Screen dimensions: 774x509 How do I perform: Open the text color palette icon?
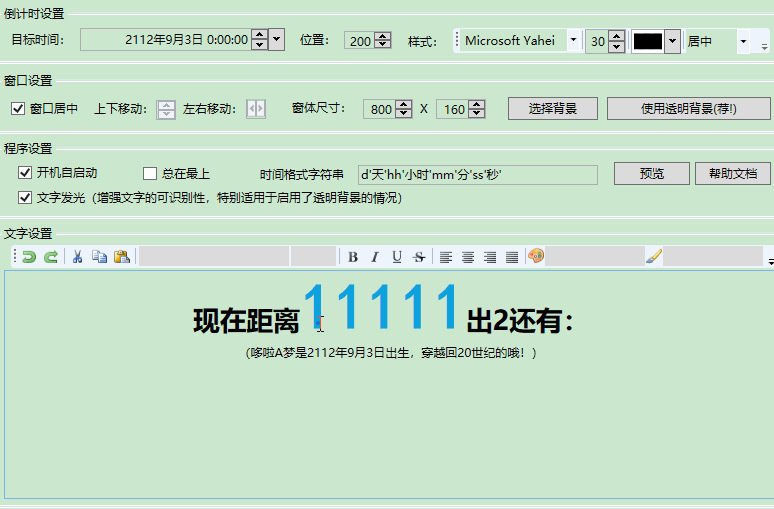coord(536,256)
